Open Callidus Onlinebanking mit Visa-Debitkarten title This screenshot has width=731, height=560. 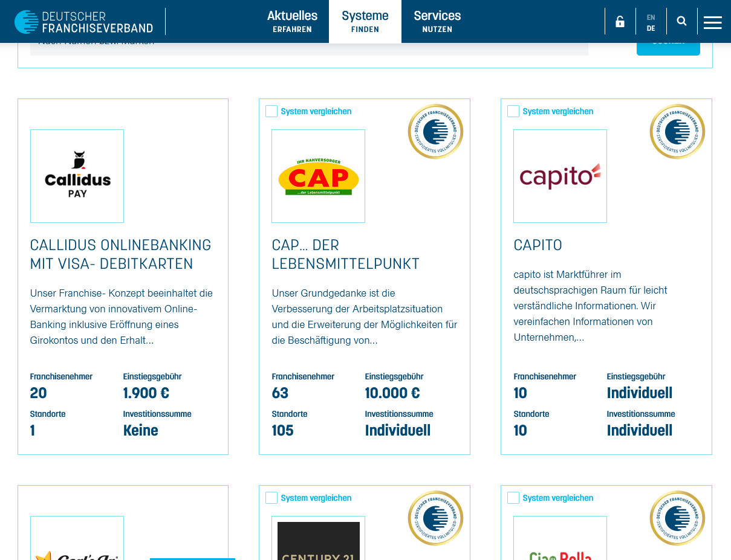tap(121, 254)
